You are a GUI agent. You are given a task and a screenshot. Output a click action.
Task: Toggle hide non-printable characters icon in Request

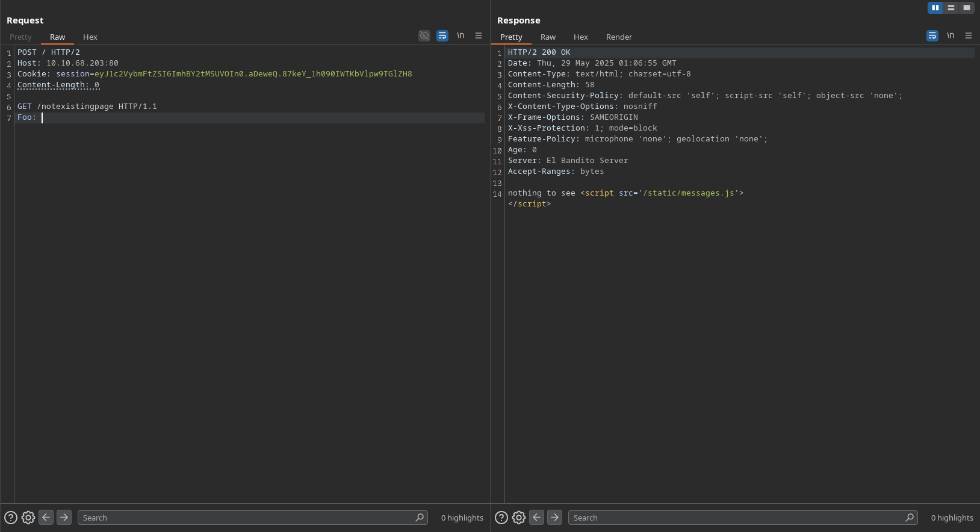point(424,36)
